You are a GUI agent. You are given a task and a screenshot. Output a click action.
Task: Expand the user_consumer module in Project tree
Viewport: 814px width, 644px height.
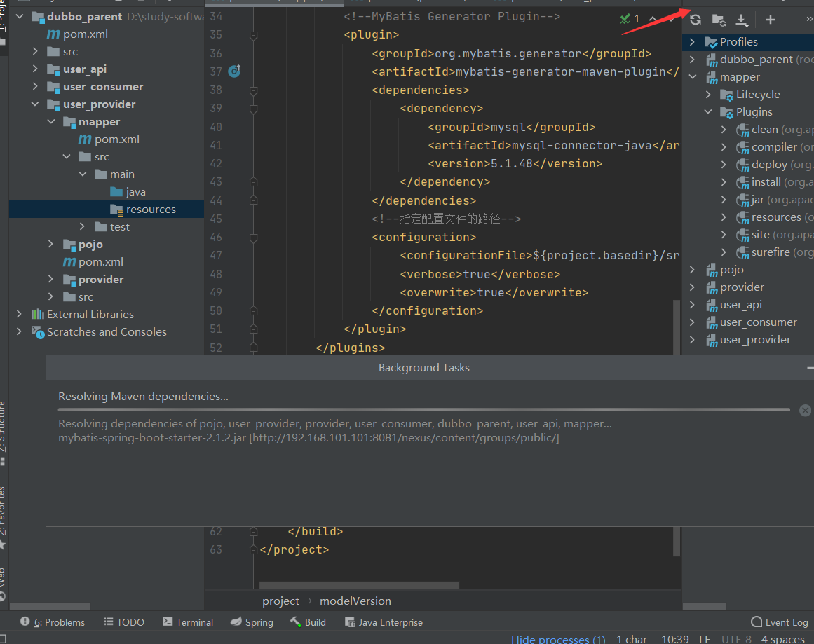(35, 87)
